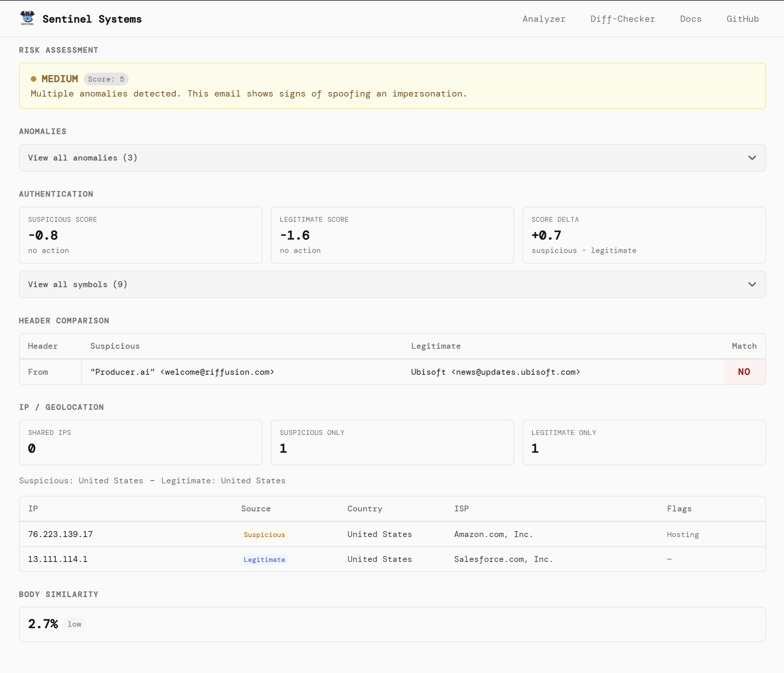
Task: Click the Legitimate Only card count
Action: [x=535, y=448]
